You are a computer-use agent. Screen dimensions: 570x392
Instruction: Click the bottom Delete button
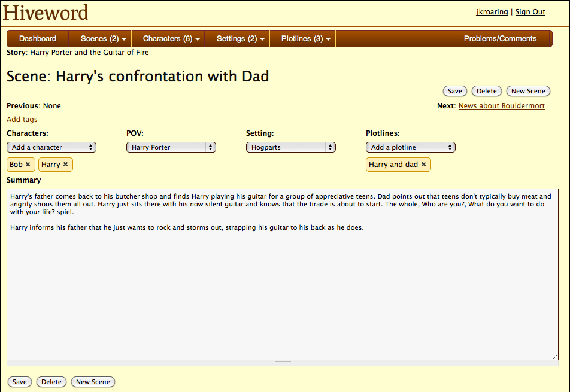click(51, 382)
